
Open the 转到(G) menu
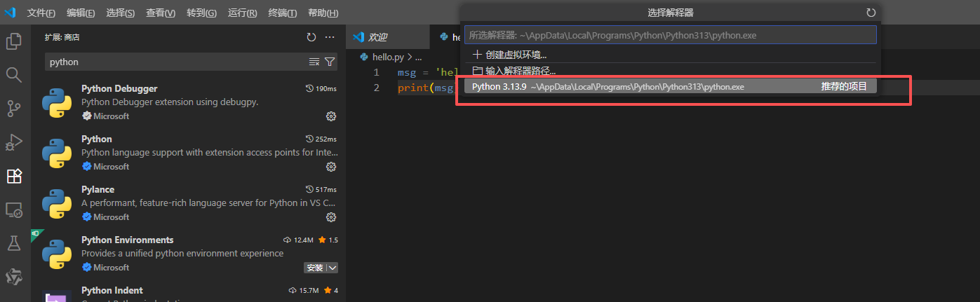(x=202, y=13)
